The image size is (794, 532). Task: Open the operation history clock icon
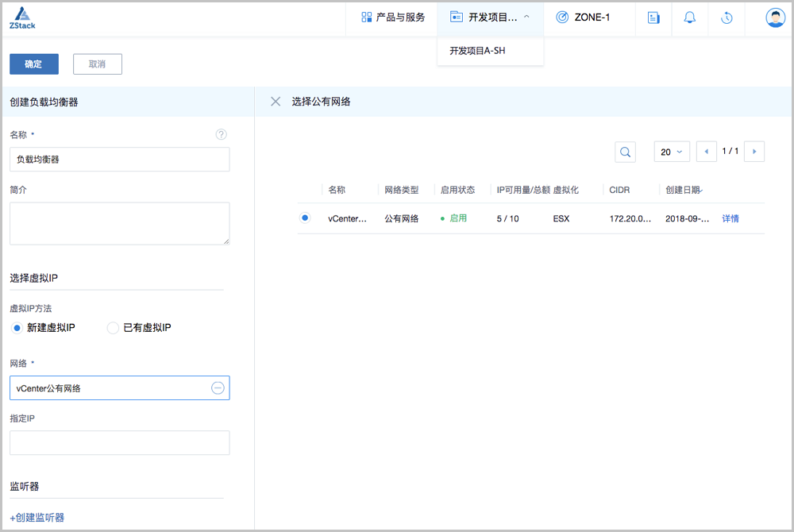coord(727,17)
